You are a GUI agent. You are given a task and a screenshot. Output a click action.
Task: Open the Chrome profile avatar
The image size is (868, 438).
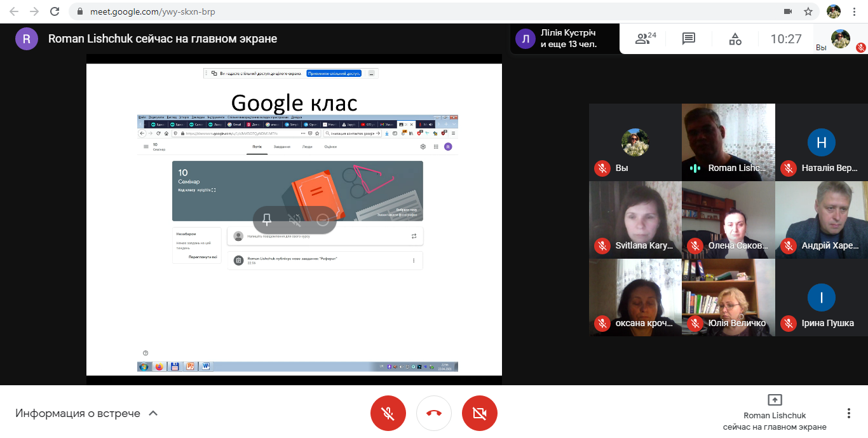[833, 11]
